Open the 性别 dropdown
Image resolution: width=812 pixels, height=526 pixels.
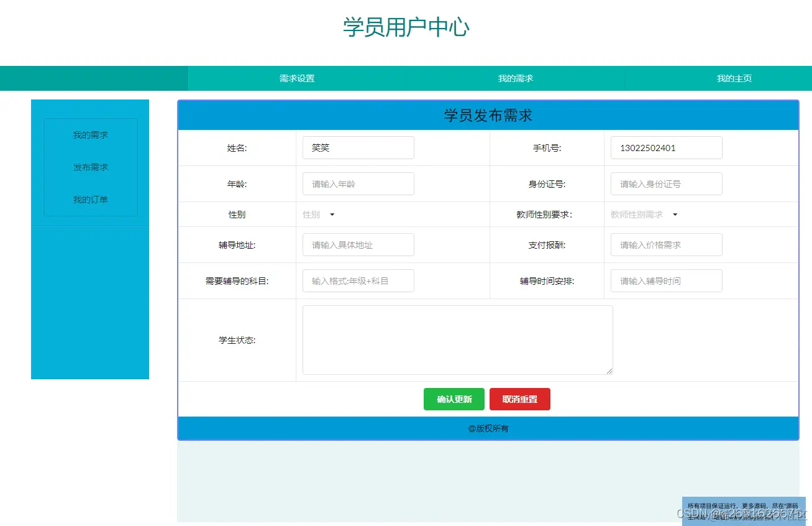[x=319, y=214]
